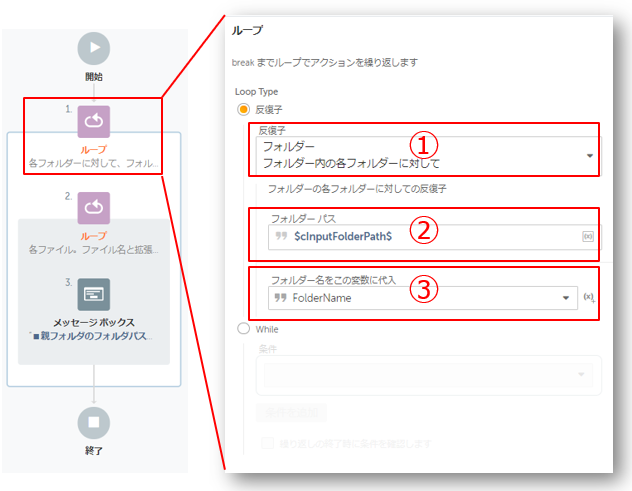Click the step 2 ループ label text
The height and width of the screenshot is (491, 632).
point(94,236)
